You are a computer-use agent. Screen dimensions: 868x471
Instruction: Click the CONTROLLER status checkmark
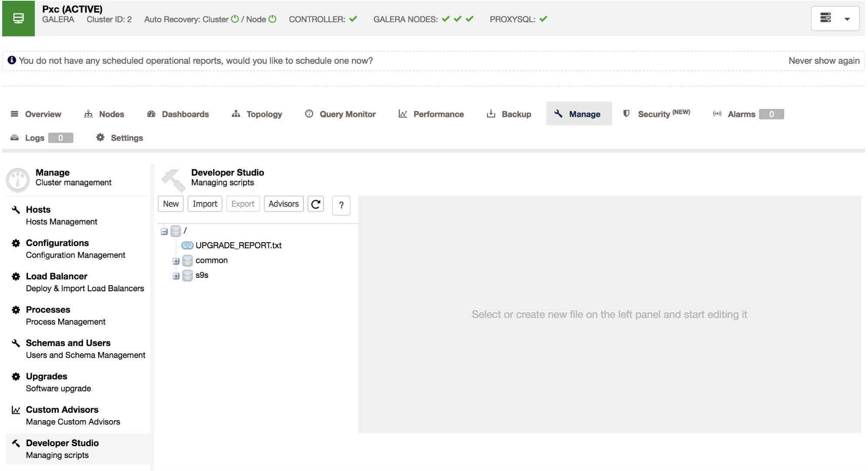[353, 19]
